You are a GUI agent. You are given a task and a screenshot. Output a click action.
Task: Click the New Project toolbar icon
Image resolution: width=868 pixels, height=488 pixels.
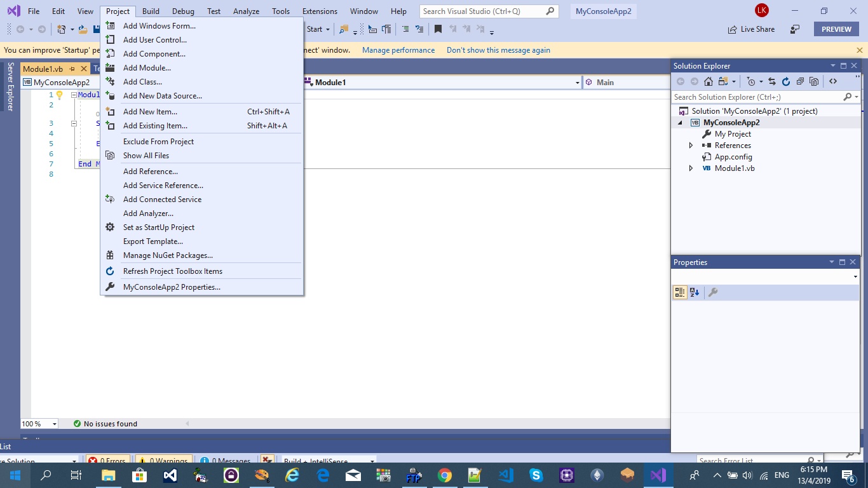(62, 29)
